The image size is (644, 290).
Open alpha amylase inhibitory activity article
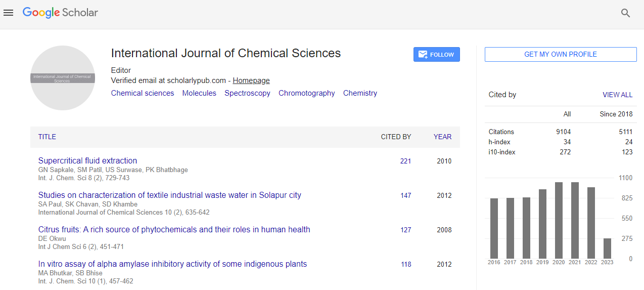tap(172, 264)
